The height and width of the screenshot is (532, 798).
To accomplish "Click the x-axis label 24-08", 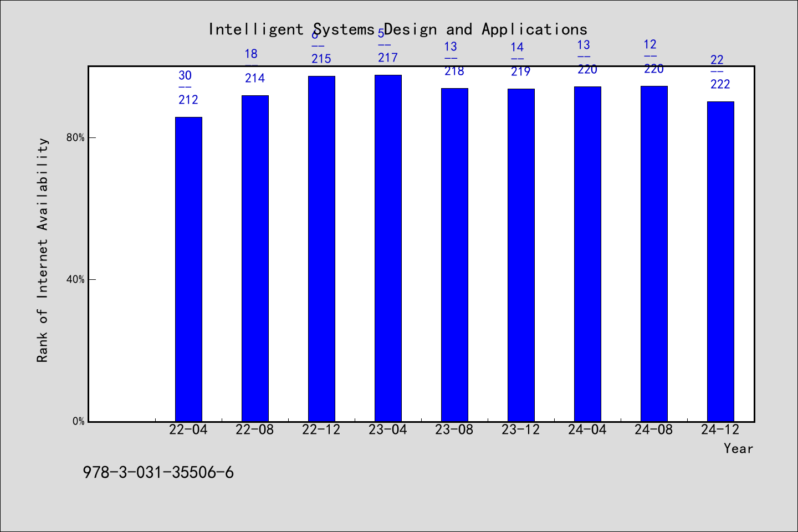I will coord(654,429).
